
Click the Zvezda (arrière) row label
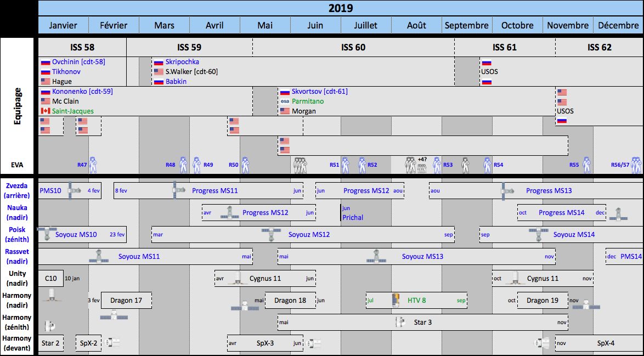click(x=17, y=190)
